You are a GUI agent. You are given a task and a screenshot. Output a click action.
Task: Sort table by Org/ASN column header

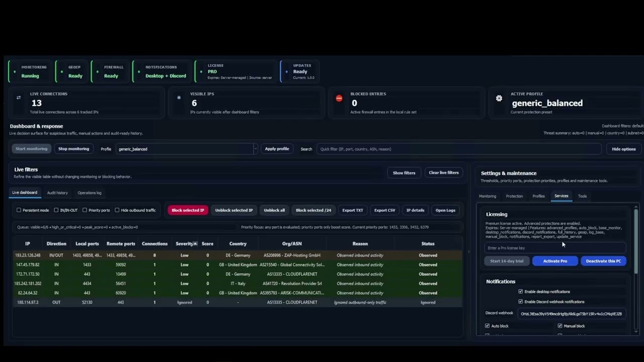292,244
